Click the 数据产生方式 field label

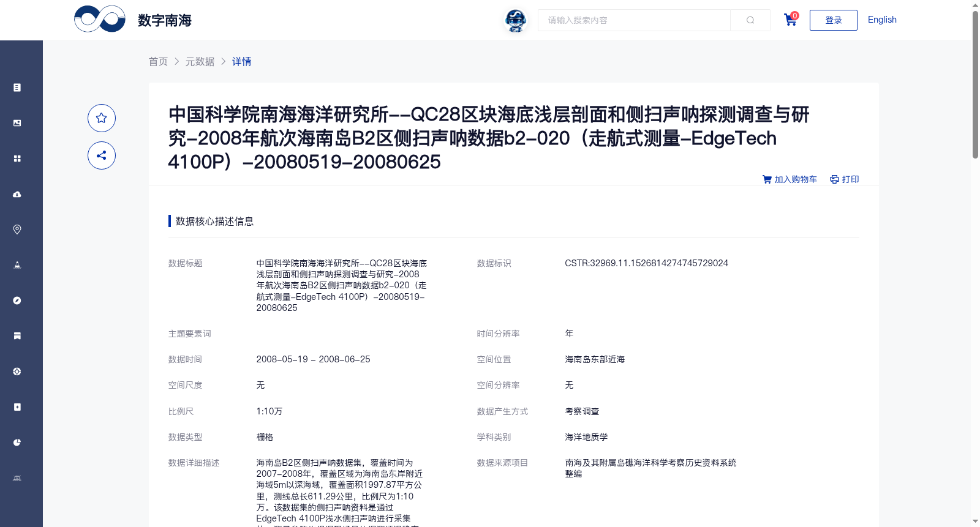tap(503, 411)
